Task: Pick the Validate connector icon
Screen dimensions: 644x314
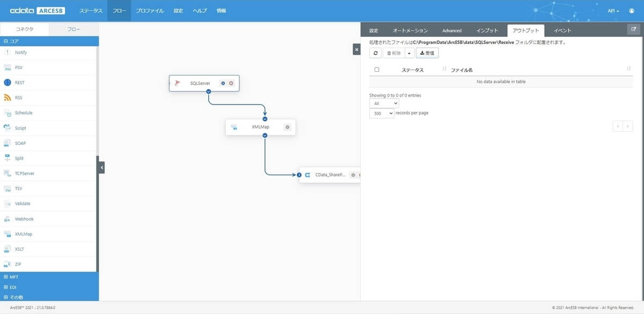Action: coord(8,204)
